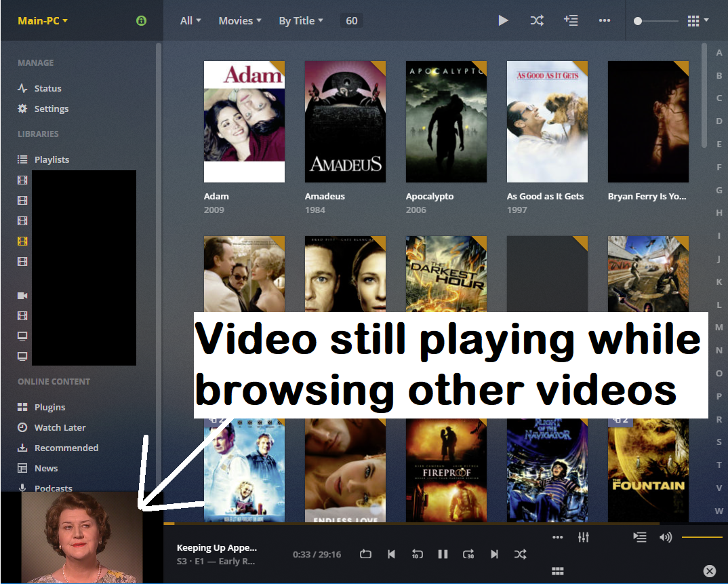
Task: Play all movies with top play icon
Action: 503,20
